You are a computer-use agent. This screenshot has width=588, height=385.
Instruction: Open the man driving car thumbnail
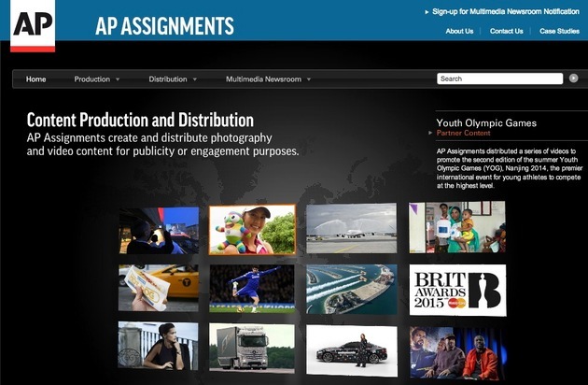[159, 231]
